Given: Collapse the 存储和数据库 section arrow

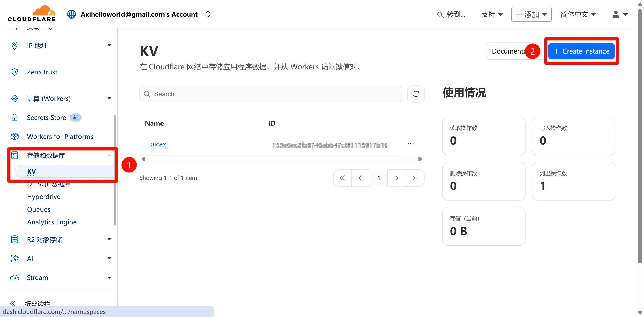Looking at the screenshot, I should (x=109, y=155).
